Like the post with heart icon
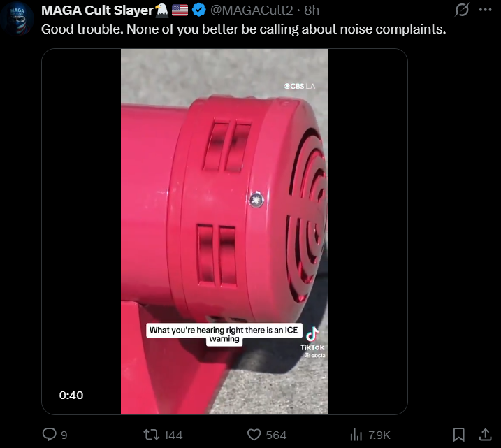 [254, 435]
